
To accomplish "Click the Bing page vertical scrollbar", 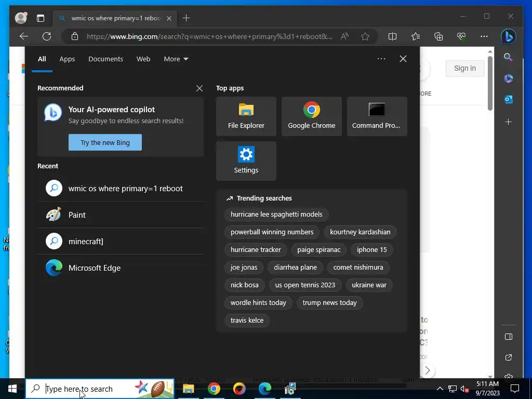I will (x=490, y=84).
